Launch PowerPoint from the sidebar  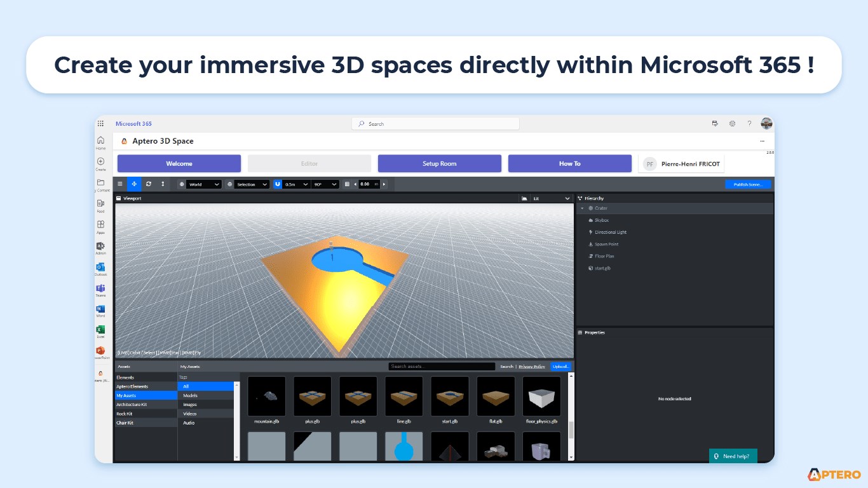[x=100, y=353]
